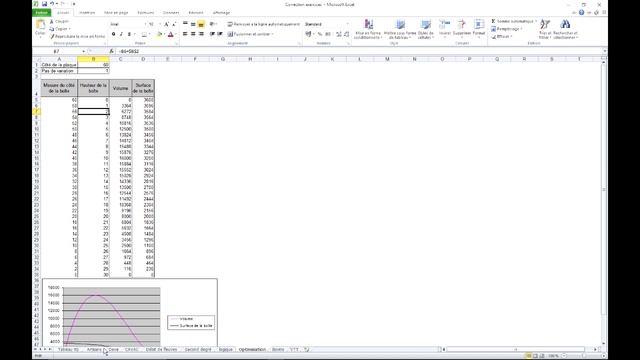Click the insert function fx icon
The width and height of the screenshot is (640, 360).
111,51
